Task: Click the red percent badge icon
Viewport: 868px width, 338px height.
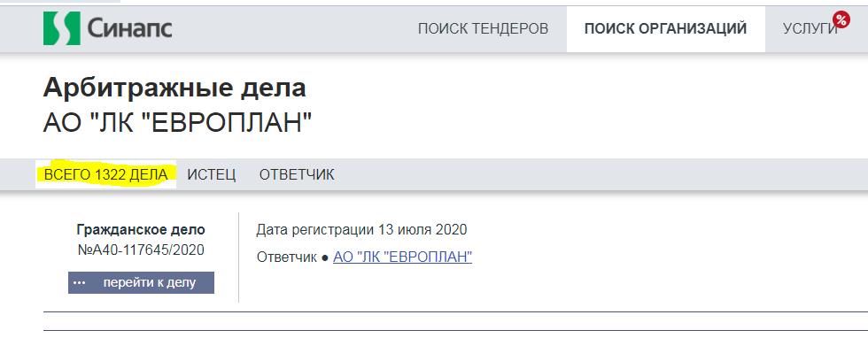Action: click(841, 20)
